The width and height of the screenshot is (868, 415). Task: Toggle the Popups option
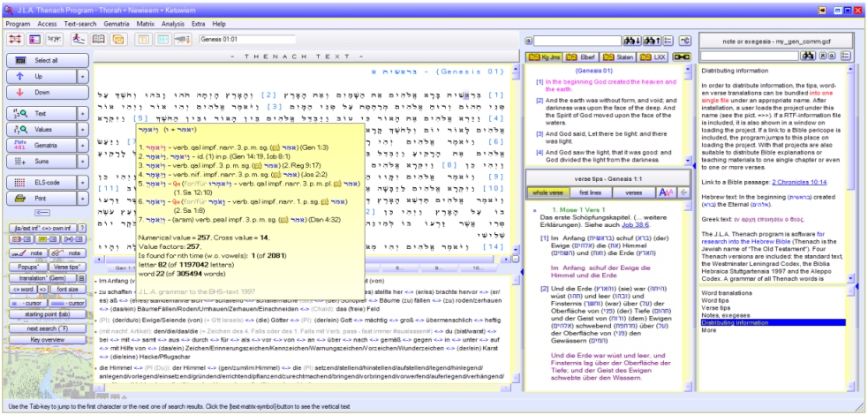(x=28, y=266)
